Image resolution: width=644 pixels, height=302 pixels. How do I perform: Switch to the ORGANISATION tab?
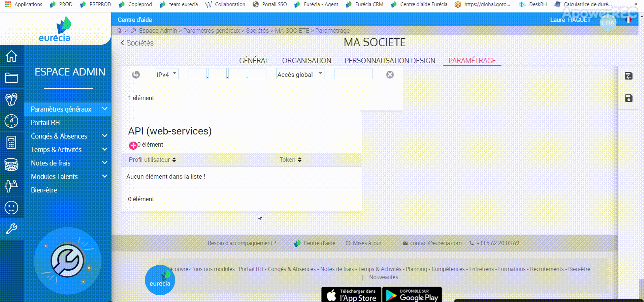tap(307, 61)
